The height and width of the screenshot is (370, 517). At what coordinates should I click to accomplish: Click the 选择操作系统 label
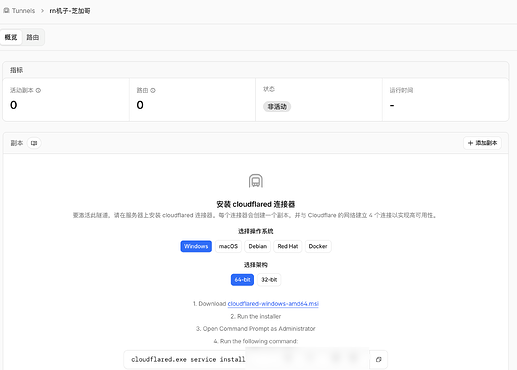pyautogui.click(x=256, y=231)
